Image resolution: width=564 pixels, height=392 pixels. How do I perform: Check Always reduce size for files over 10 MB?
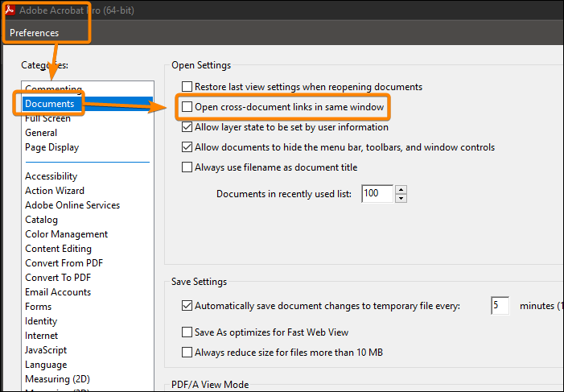click(187, 352)
